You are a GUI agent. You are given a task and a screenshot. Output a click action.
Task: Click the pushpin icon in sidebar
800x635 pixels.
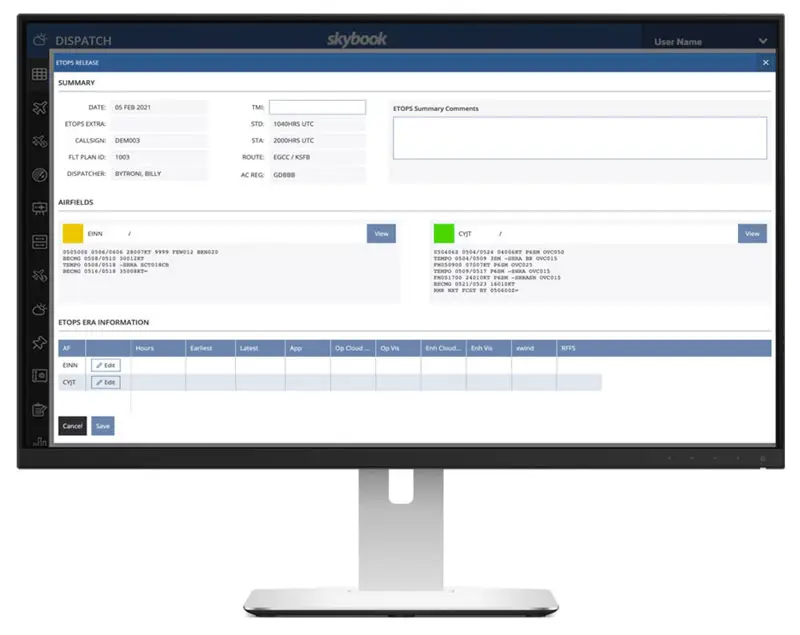click(x=40, y=343)
